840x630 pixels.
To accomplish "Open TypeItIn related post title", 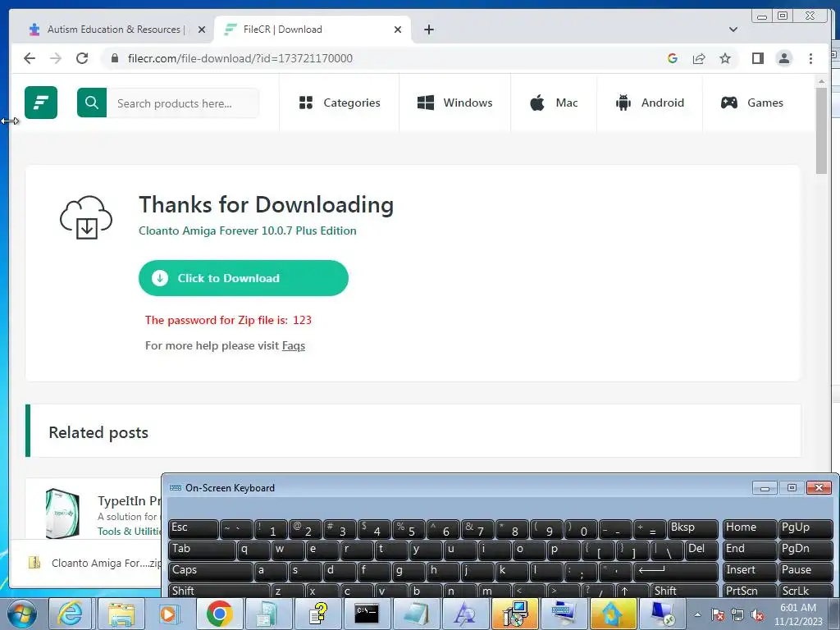I will (x=129, y=501).
